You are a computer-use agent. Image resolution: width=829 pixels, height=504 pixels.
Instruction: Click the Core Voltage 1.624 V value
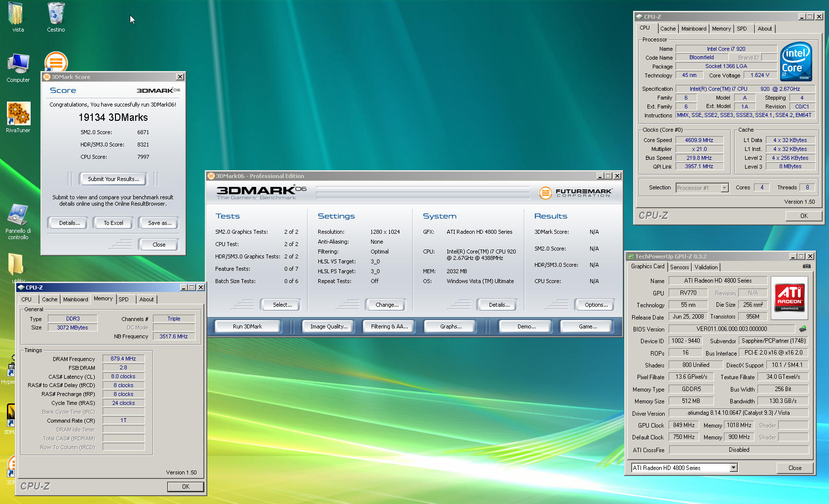pyautogui.click(x=760, y=75)
